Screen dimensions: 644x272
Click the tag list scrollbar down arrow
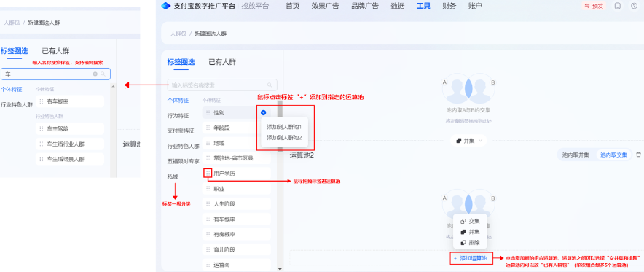click(280, 268)
